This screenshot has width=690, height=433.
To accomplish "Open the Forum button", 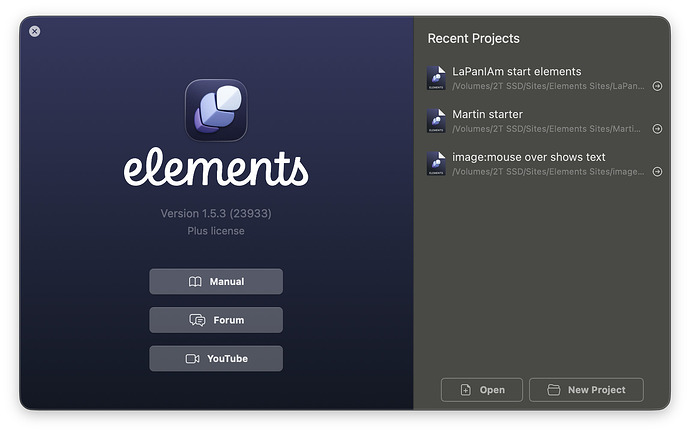I will (x=216, y=320).
